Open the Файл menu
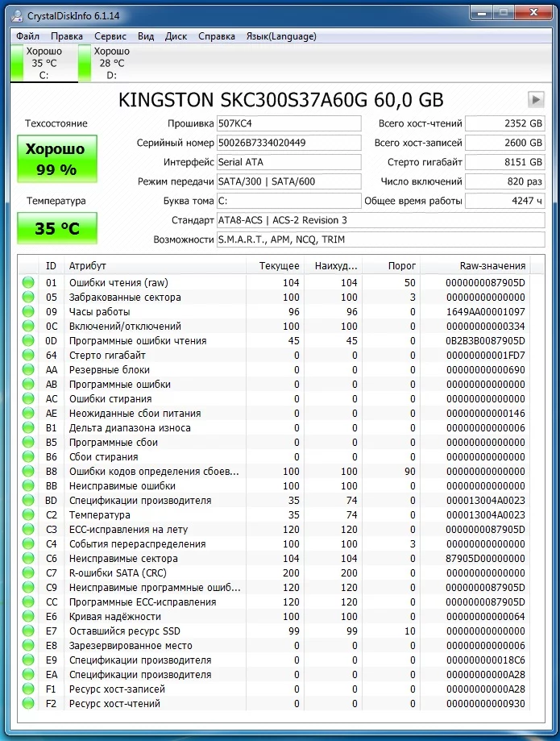Viewport: 560px width, 741px height. point(27,36)
